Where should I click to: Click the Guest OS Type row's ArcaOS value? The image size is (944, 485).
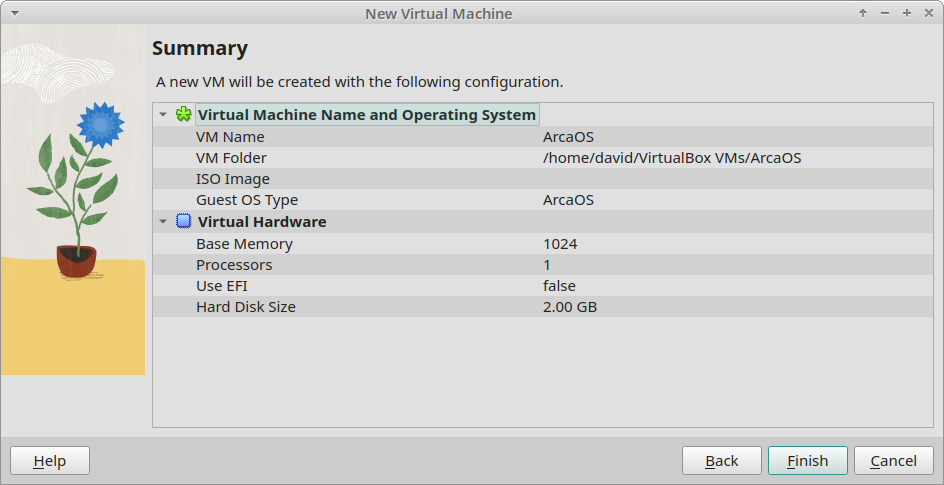[x=568, y=200]
